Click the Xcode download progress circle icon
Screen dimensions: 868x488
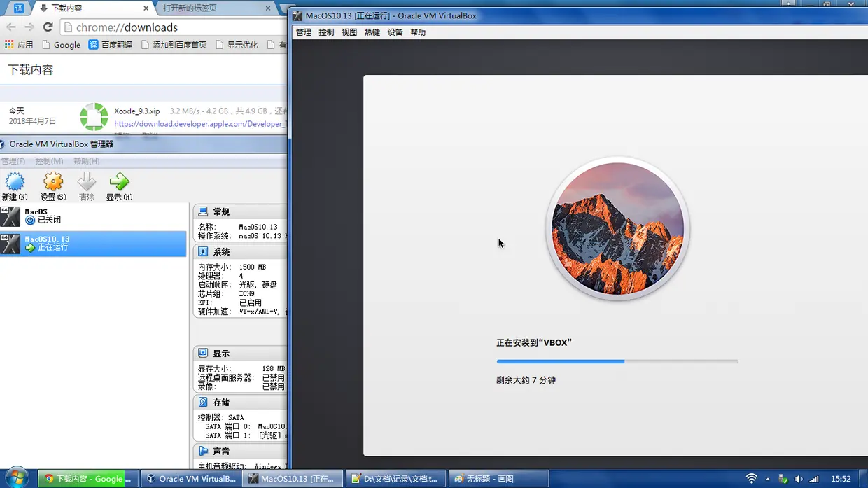(x=94, y=117)
